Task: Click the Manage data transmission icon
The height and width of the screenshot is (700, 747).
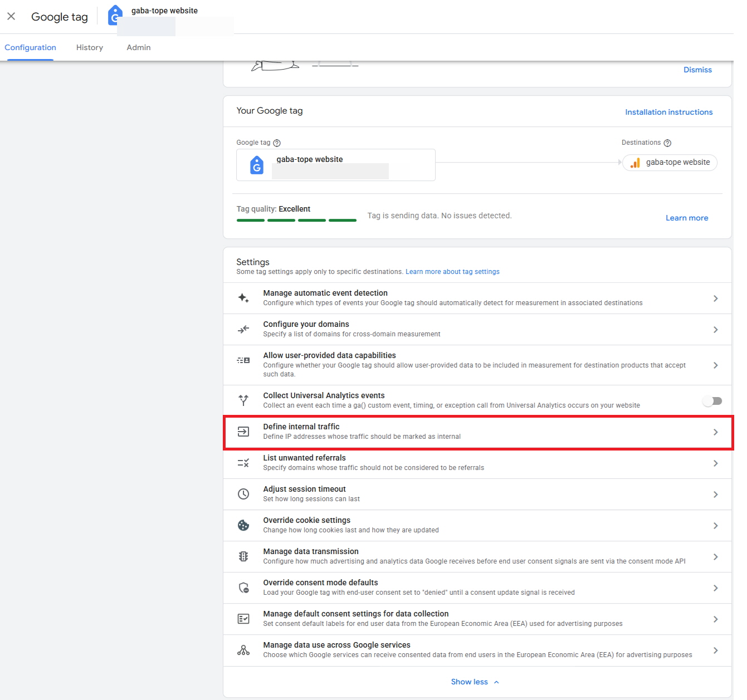Action: [243, 556]
